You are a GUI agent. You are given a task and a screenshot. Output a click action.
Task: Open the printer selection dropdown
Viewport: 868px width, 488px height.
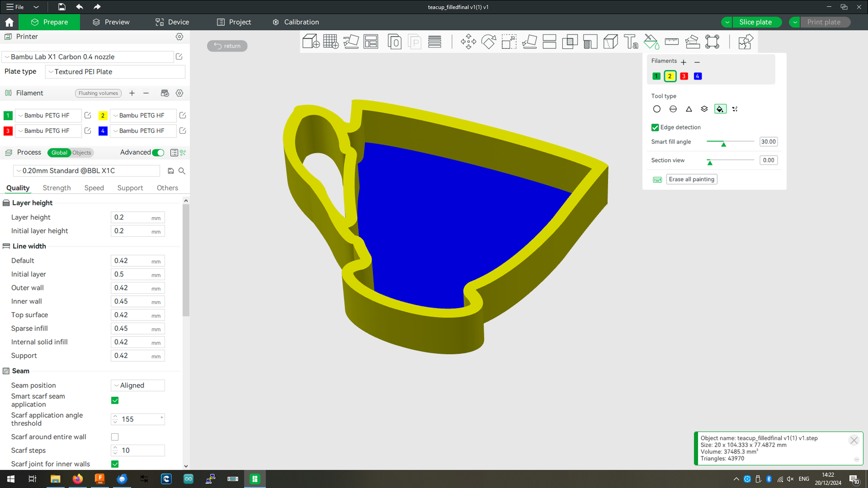[x=88, y=57]
